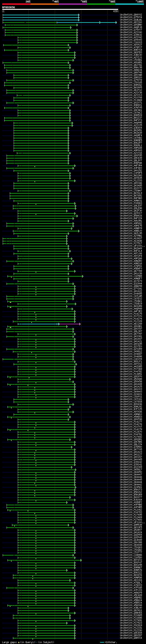Click green alignment bar of UniRef100_A8BDJ0
Viewport: 146px width, 644px height.
[x=46, y=231]
